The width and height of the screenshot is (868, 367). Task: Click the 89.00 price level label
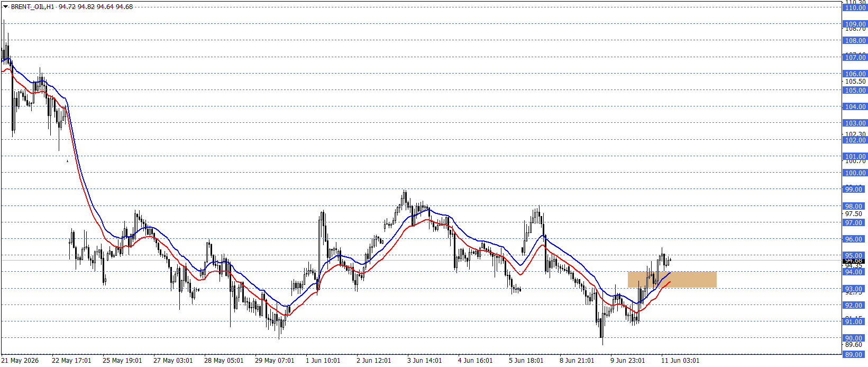click(855, 355)
